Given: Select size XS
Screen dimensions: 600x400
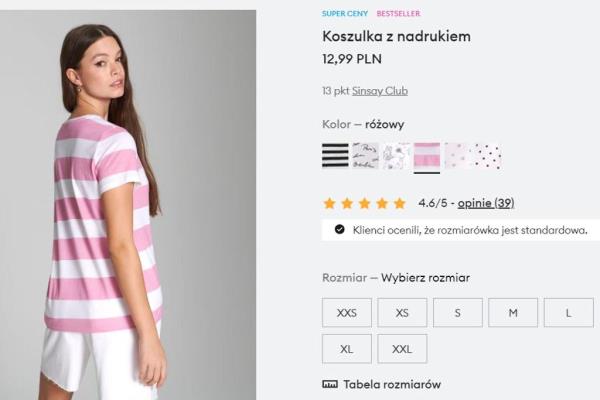Looking at the screenshot, I should click(x=402, y=313).
